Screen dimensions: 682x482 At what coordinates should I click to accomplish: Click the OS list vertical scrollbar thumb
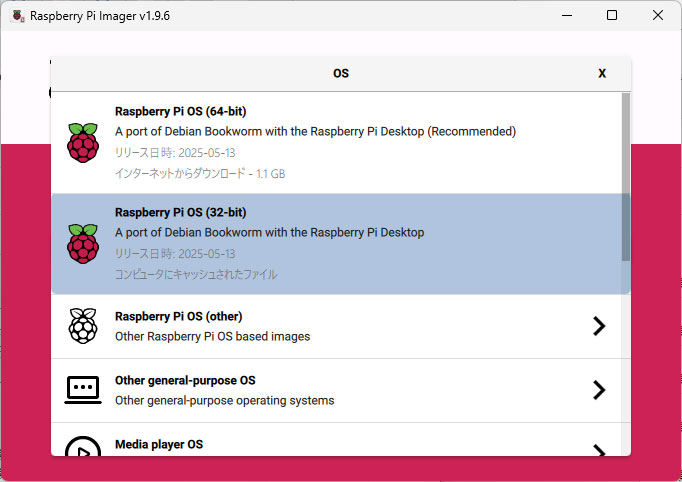click(625, 177)
